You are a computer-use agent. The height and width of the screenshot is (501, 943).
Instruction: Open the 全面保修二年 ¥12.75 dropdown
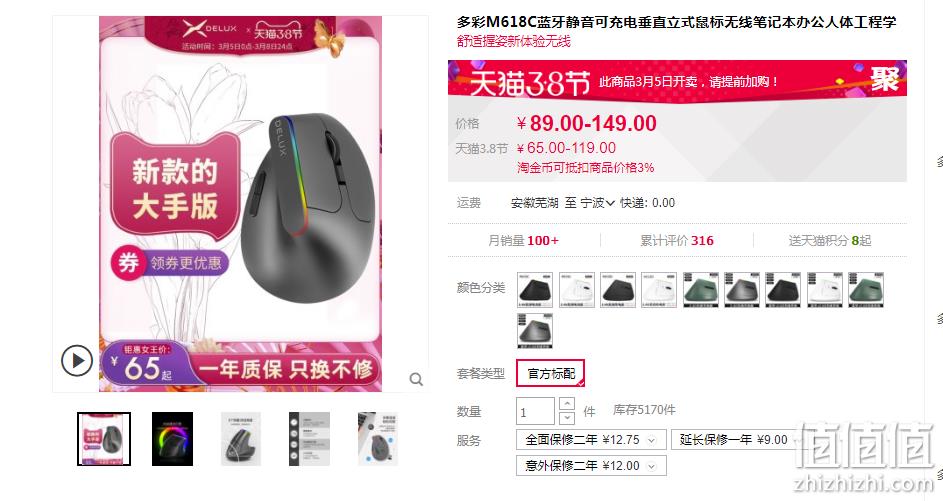[591, 440]
